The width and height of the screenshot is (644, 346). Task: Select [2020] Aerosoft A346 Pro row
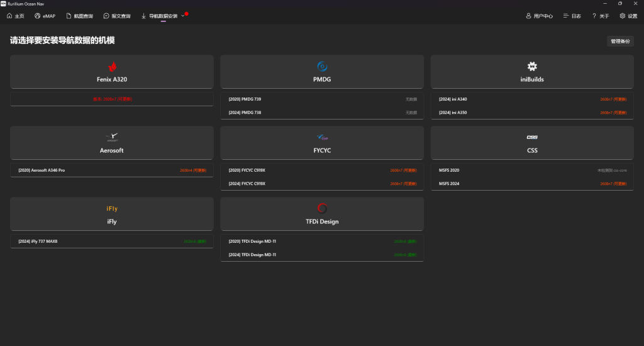pos(112,170)
